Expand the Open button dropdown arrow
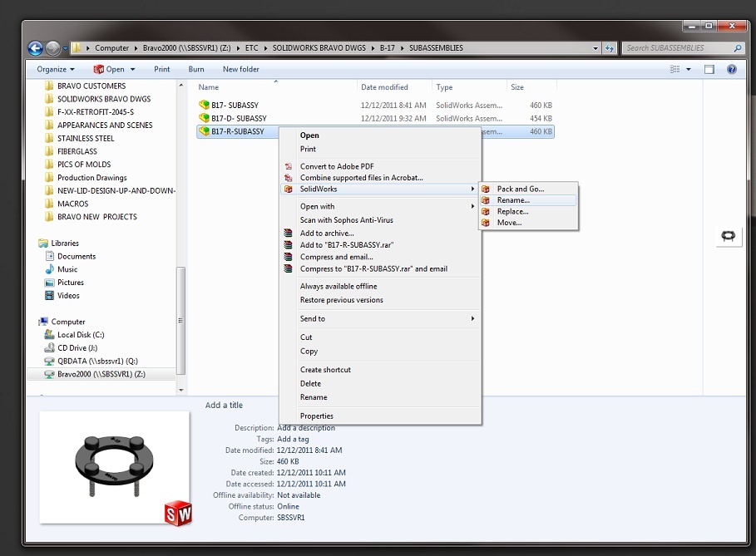This screenshot has height=556, width=756. point(132,69)
